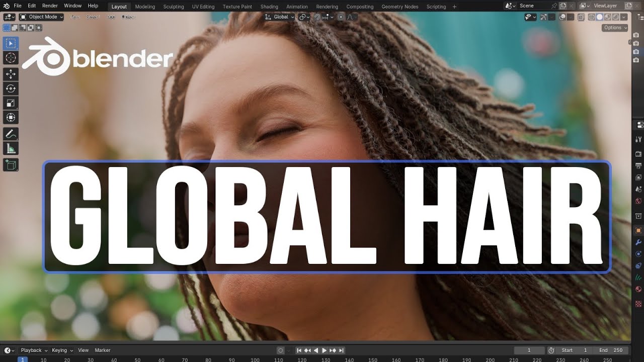
Task: Open the View Layer properties tab
Action: click(639, 177)
